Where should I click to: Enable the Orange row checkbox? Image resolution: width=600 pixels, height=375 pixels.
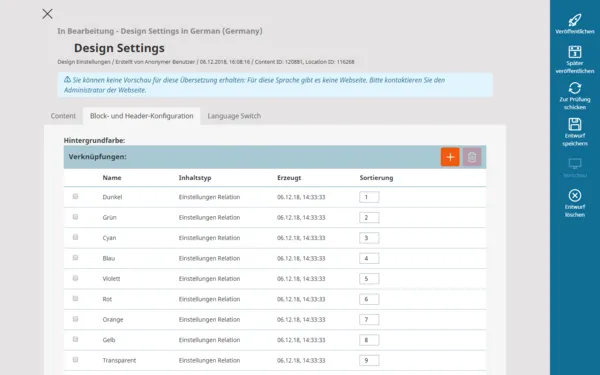coord(75,319)
